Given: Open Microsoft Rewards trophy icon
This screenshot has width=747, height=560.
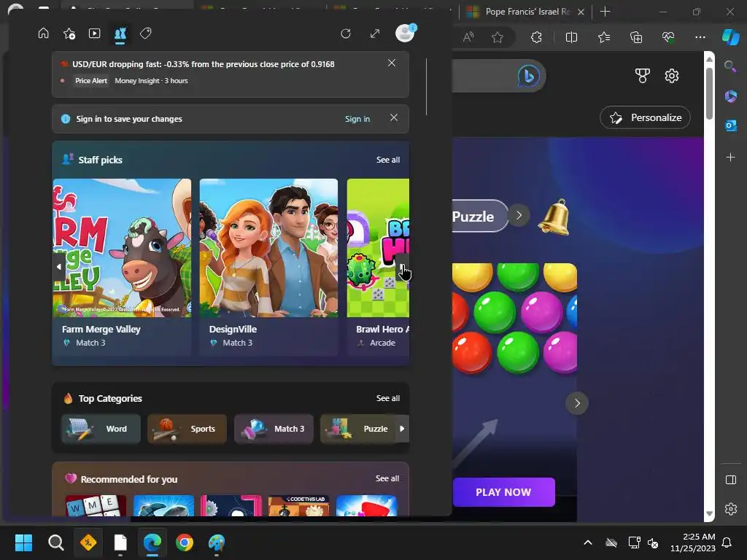Looking at the screenshot, I should 642,76.
